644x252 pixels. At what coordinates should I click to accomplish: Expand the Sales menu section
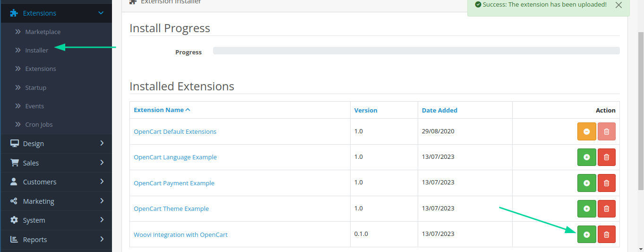pos(56,163)
